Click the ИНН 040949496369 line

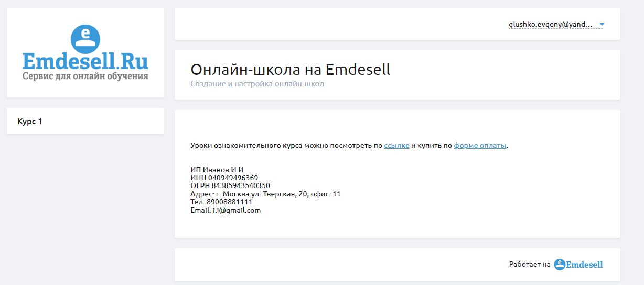(x=224, y=178)
